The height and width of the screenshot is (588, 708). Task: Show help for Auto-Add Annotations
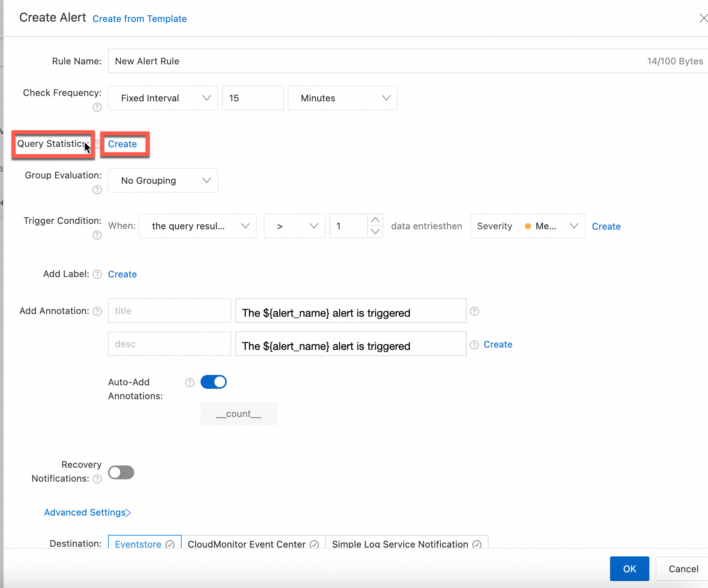pyautogui.click(x=190, y=383)
